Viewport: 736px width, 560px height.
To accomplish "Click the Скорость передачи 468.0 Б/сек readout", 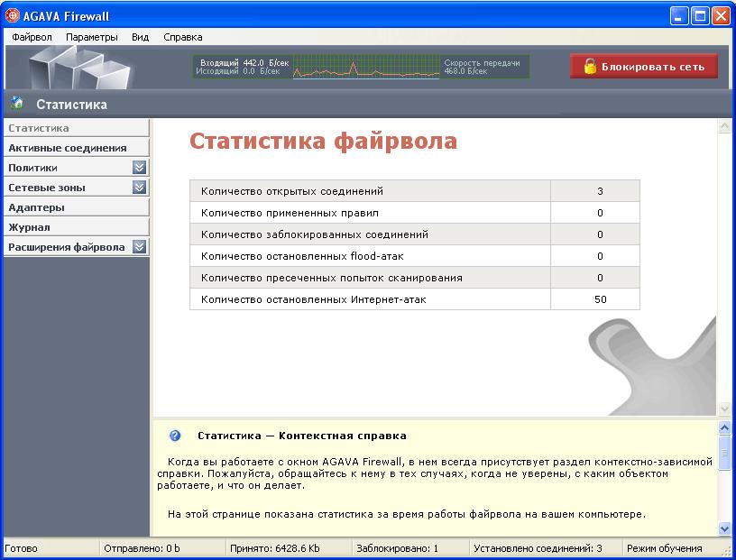I will pos(482,67).
